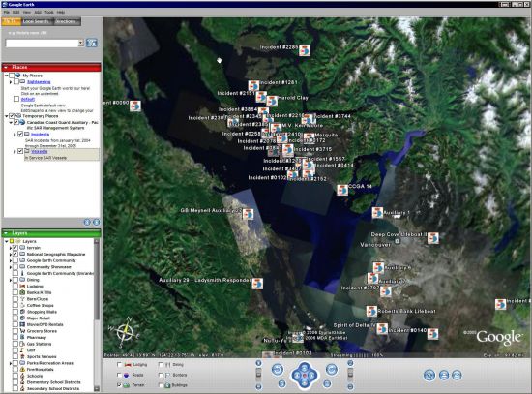Select the CCGA 14 vessel placemark
Viewport: 532px width, 394px height.
342,190
